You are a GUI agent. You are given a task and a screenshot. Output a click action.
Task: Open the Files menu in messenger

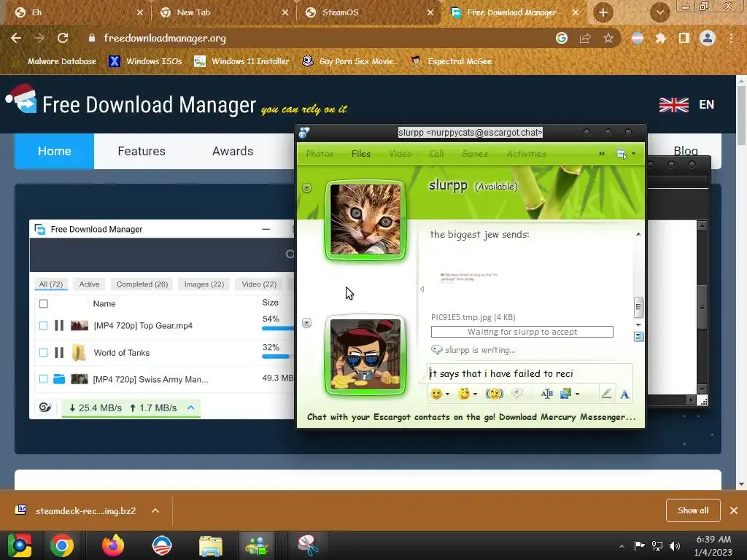pos(360,154)
